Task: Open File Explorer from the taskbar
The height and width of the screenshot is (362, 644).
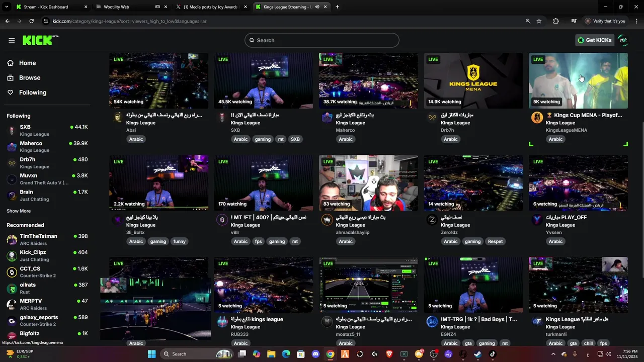Action: coord(271,354)
